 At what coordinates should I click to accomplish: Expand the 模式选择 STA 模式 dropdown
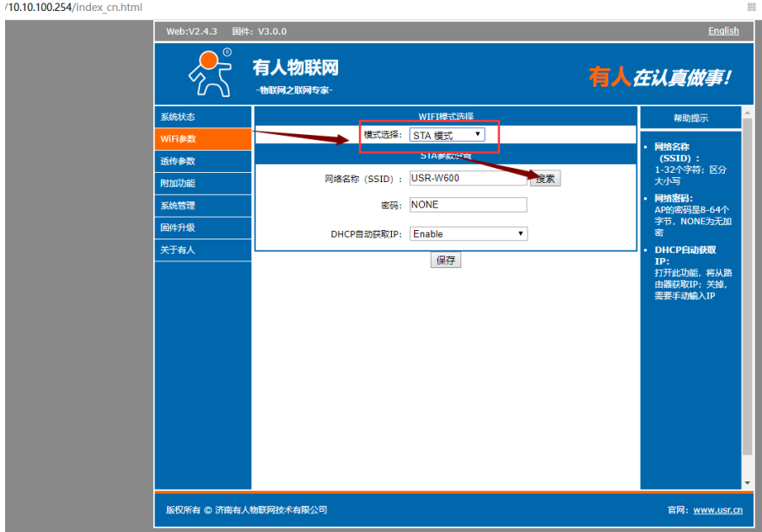click(x=447, y=135)
